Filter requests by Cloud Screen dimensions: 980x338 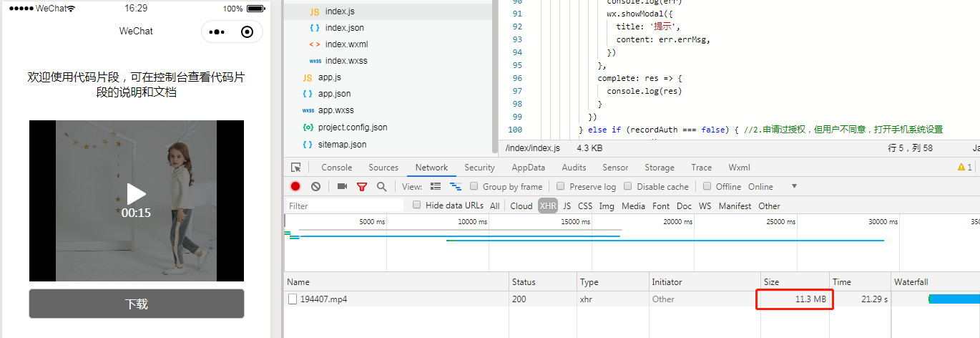[521, 206]
